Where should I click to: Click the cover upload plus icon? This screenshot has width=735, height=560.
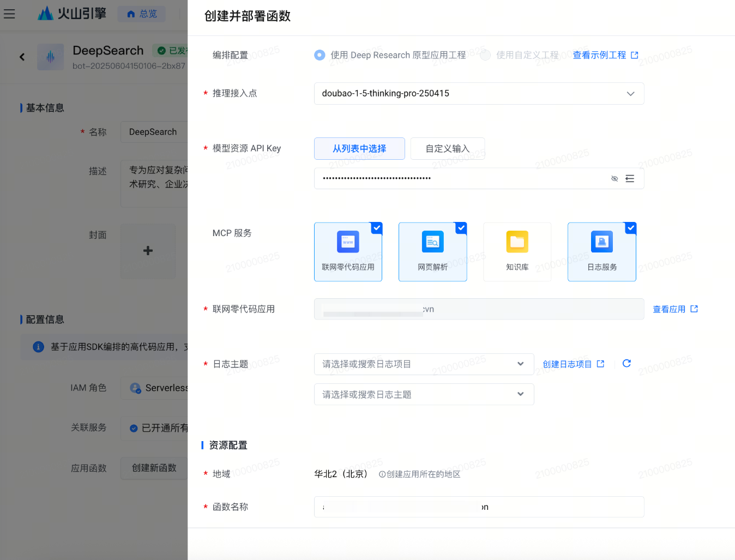click(148, 251)
